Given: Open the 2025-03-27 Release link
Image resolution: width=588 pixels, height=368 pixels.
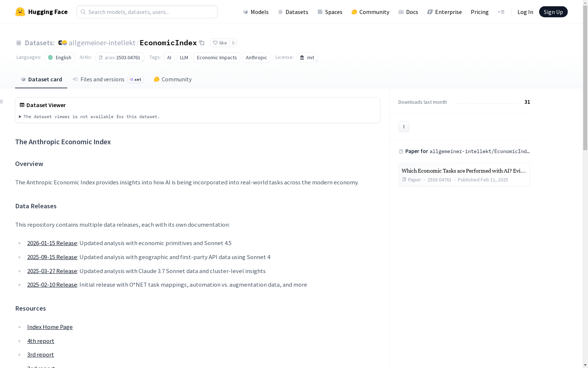Looking at the screenshot, I should [x=52, y=271].
